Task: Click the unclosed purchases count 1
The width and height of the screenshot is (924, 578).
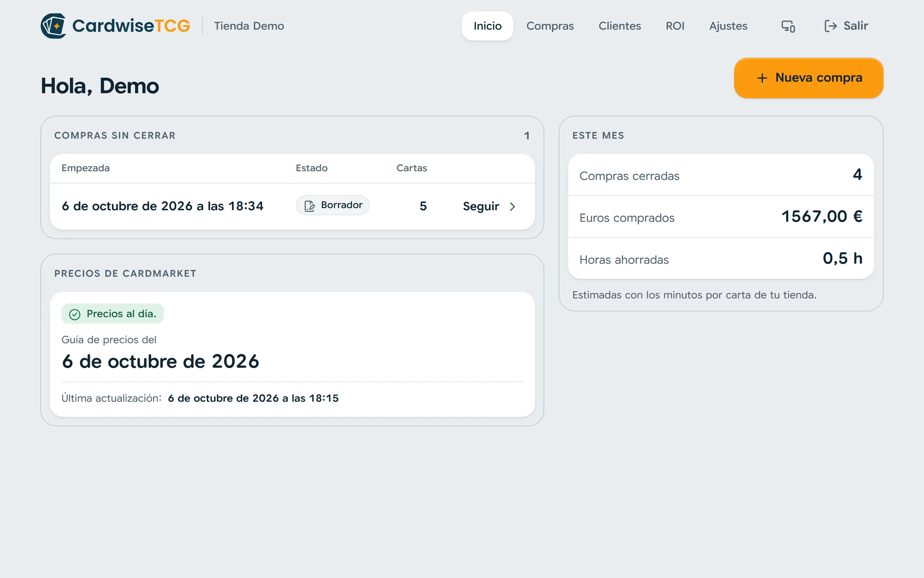Action: click(527, 136)
